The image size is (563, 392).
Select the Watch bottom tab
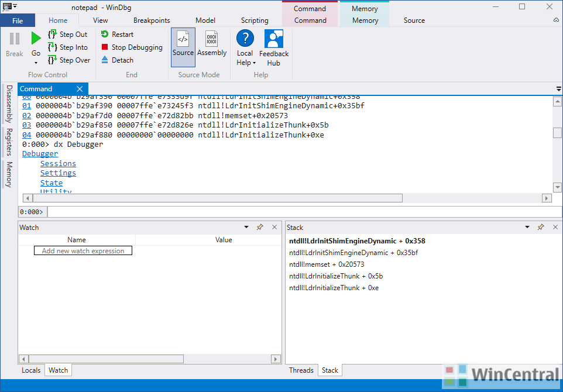pyautogui.click(x=58, y=370)
